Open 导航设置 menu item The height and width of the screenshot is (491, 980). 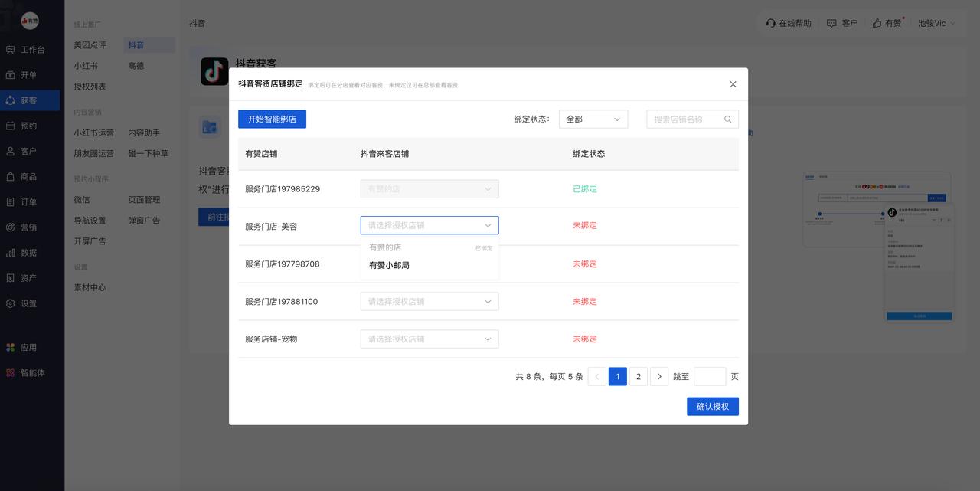click(90, 220)
